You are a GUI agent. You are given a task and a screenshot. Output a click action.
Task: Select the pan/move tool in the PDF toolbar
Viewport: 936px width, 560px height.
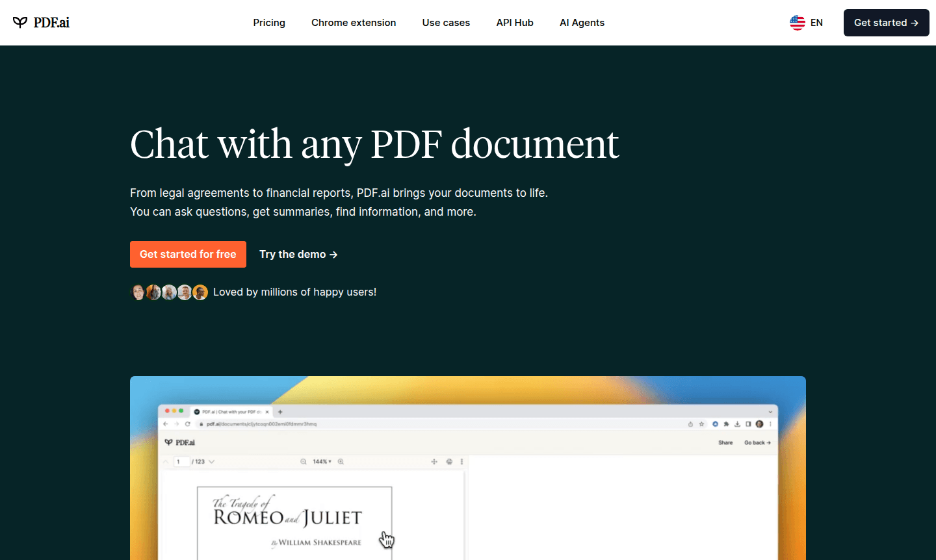434,461
